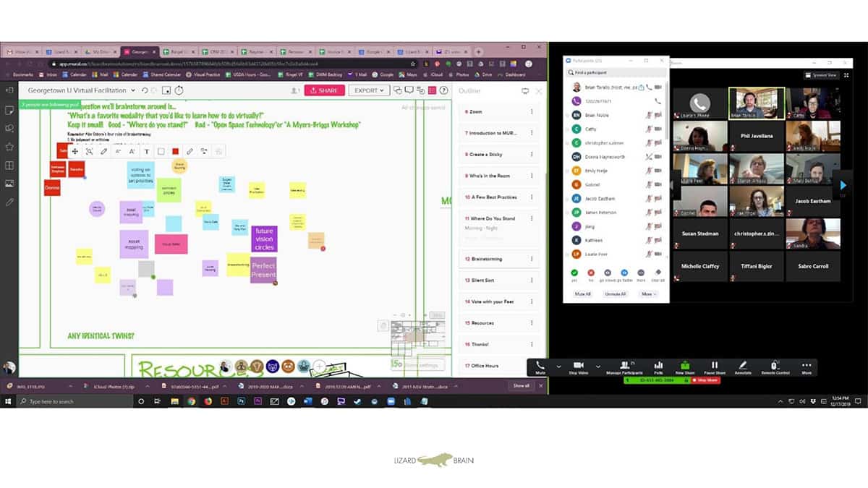Go to next page of Zoom gallery
The image size is (868, 488).
click(x=843, y=186)
